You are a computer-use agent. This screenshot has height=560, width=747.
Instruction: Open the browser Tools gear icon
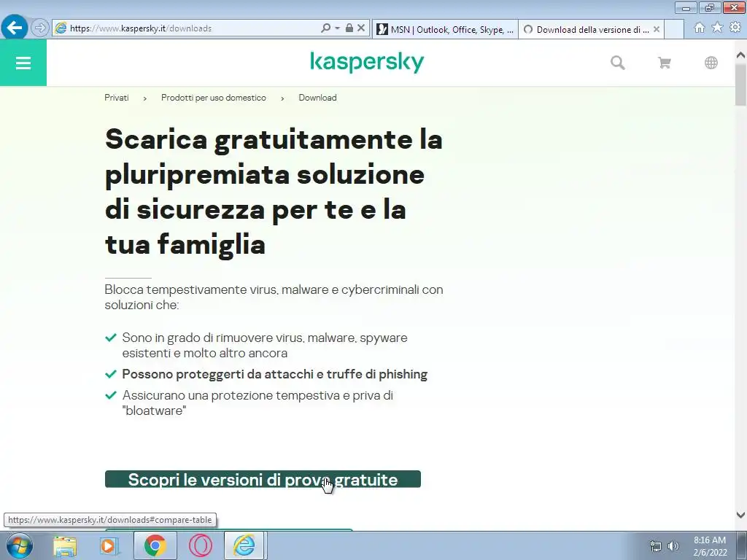point(735,28)
